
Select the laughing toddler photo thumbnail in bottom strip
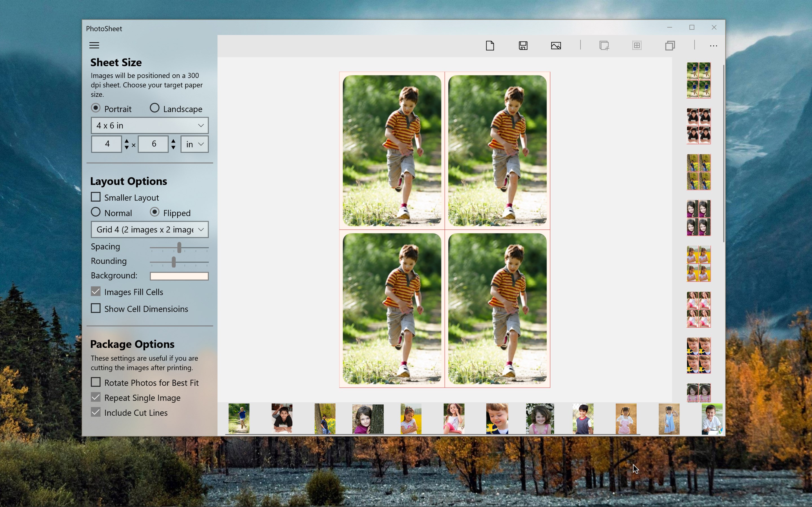(x=497, y=419)
